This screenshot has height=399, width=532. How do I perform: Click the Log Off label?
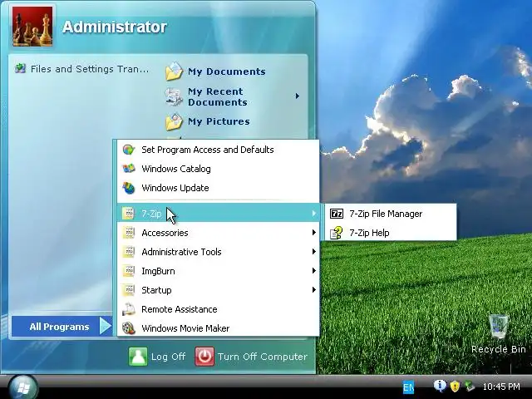point(168,357)
